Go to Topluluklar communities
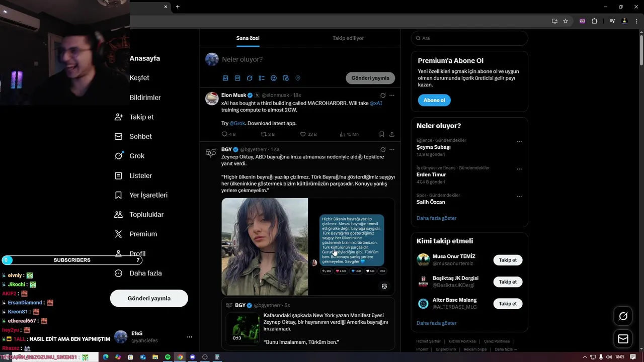 (x=139, y=215)
